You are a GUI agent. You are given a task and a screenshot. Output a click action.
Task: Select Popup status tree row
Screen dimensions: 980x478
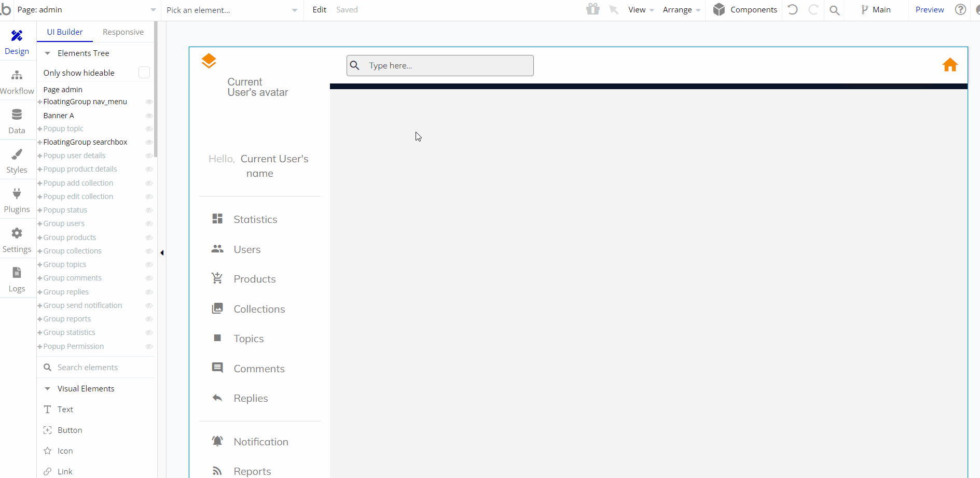click(x=65, y=210)
